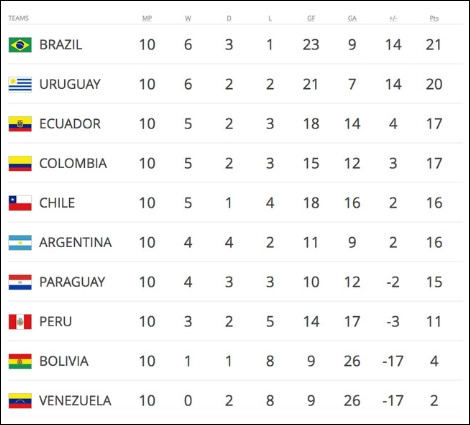The height and width of the screenshot is (425, 470).
Task: Click the Argentina flag icon
Action: tap(20, 243)
